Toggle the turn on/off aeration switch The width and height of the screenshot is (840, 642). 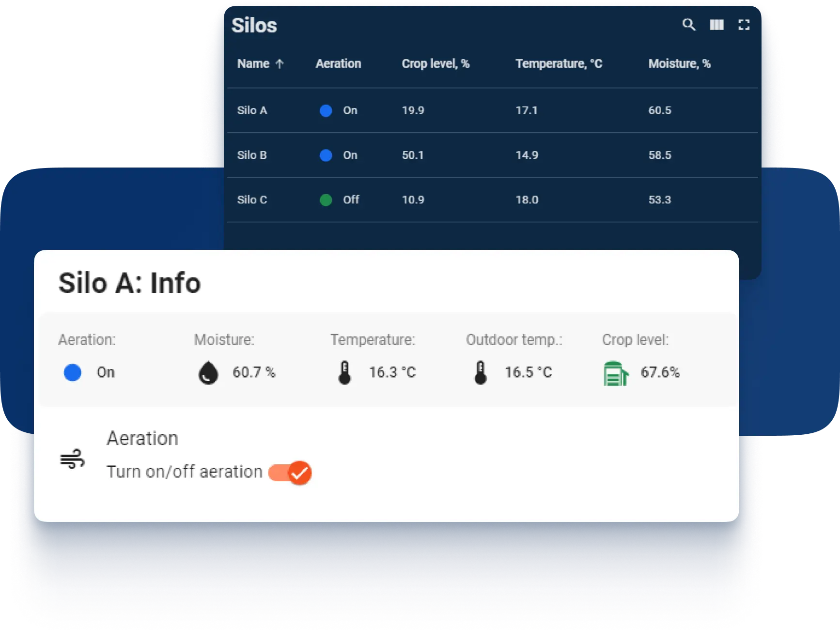pos(291,473)
